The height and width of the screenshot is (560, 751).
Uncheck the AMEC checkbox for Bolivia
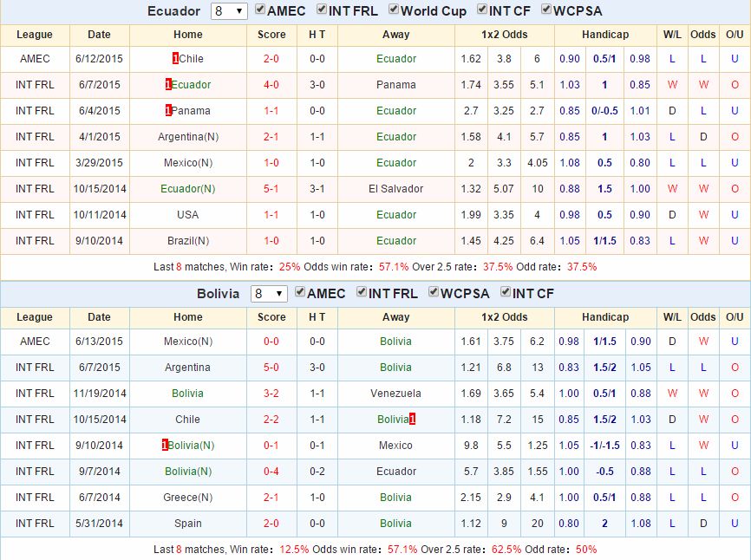[x=300, y=292]
